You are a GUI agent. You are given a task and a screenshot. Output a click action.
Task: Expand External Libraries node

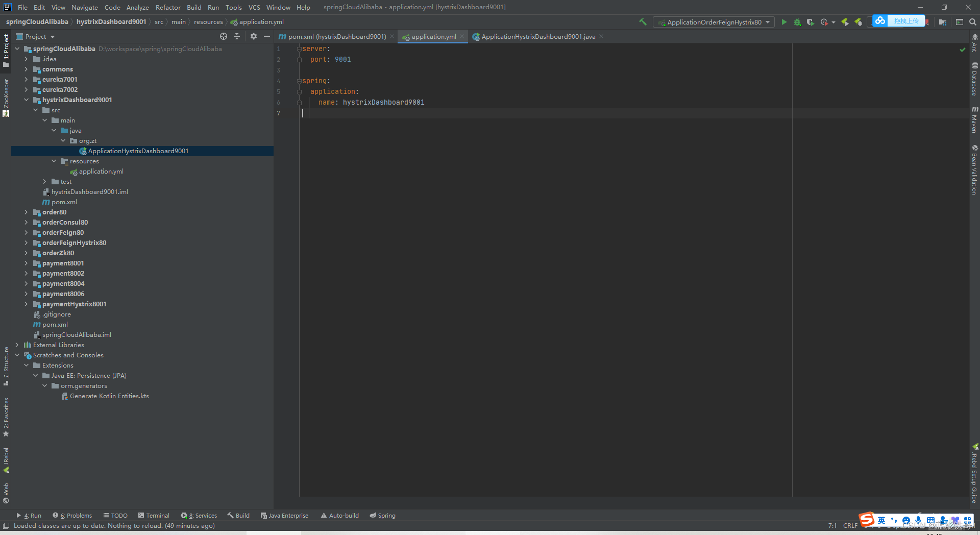[x=17, y=345]
